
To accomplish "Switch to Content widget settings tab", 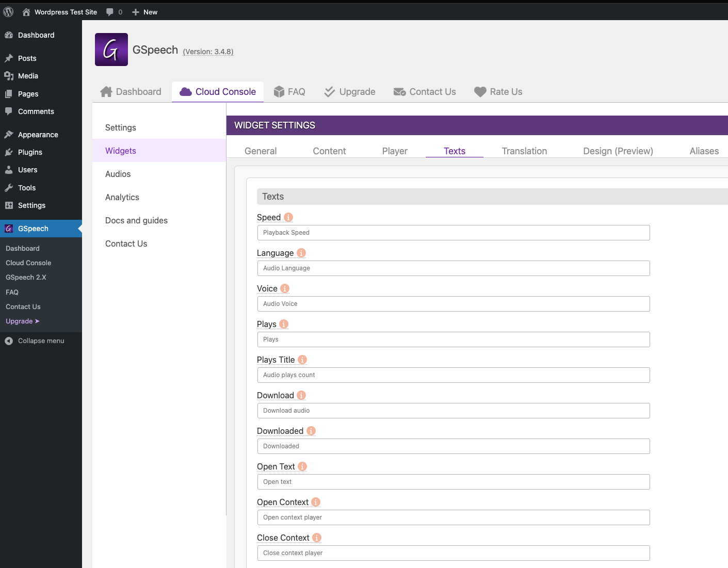I will [x=329, y=151].
